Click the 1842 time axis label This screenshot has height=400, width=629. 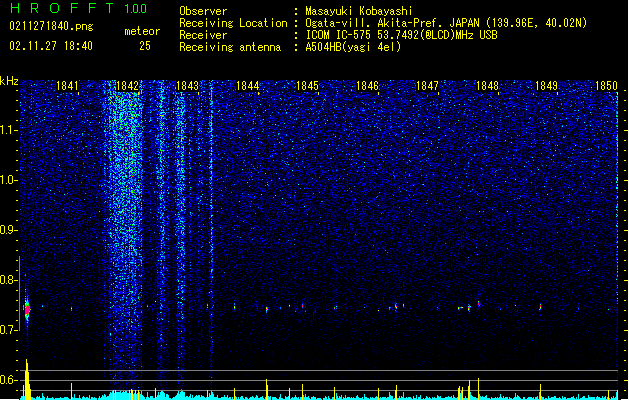coord(127,86)
